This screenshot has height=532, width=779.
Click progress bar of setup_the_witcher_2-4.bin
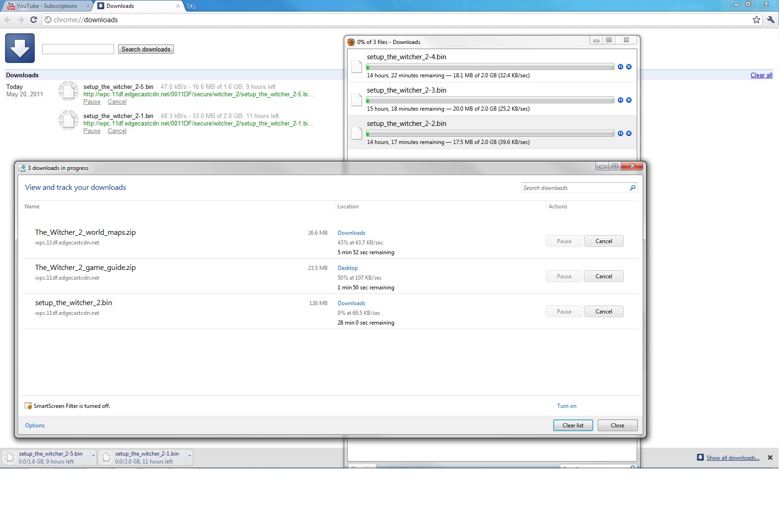tap(490, 67)
